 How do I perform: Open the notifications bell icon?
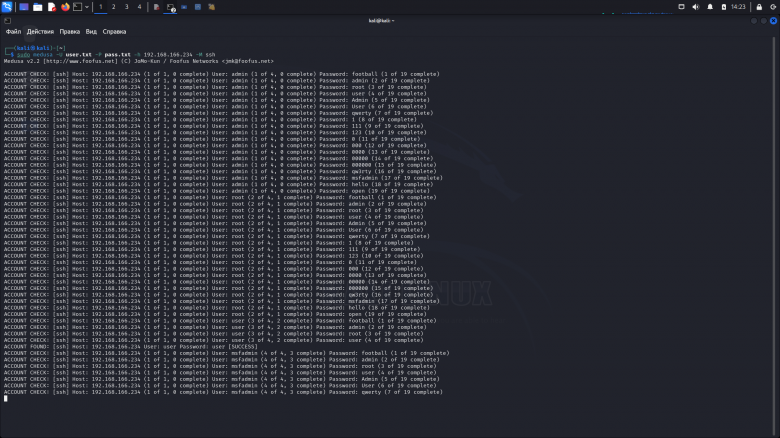click(x=710, y=7)
